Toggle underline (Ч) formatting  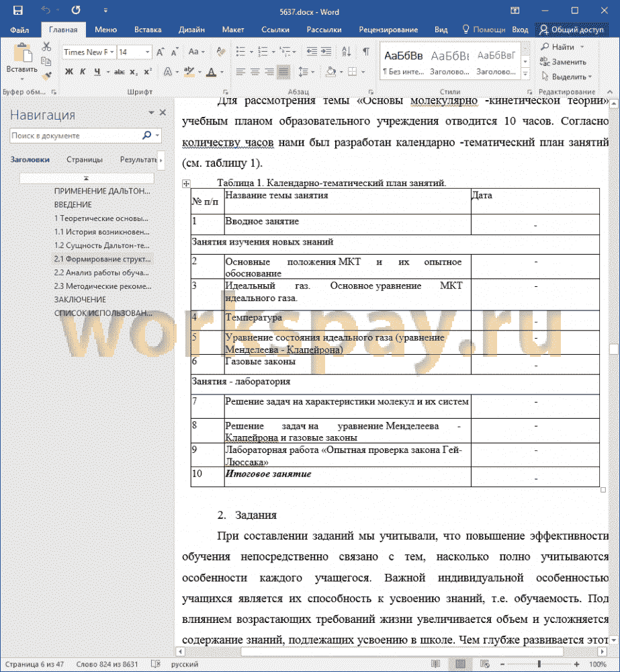[x=97, y=72]
